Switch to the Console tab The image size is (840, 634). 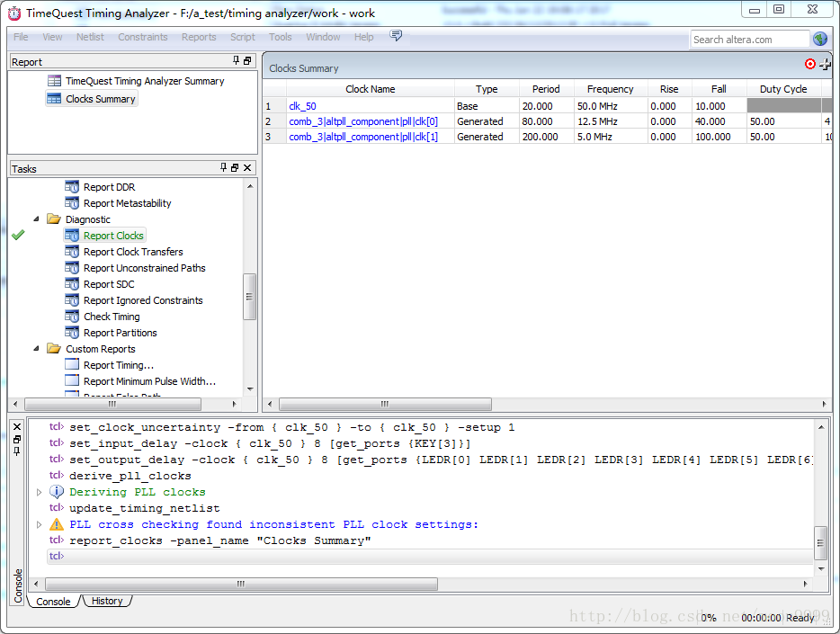coord(53,602)
